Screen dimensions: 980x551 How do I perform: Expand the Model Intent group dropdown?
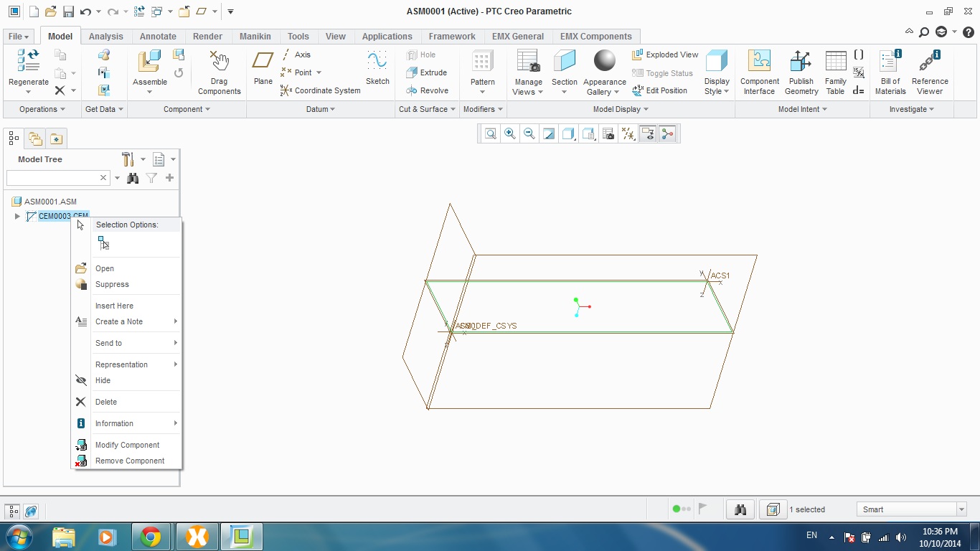click(x=803, y=109)
